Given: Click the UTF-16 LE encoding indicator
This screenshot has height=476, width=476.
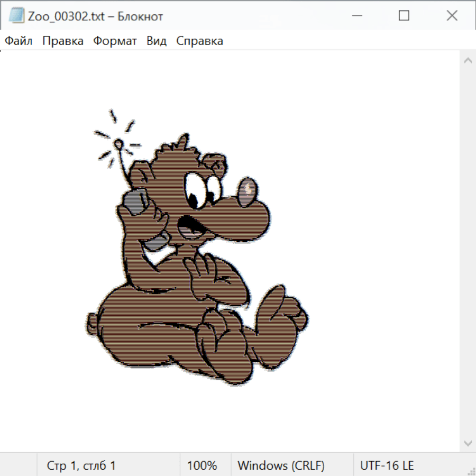Looking at the screenshot, I should pos(387,465).
